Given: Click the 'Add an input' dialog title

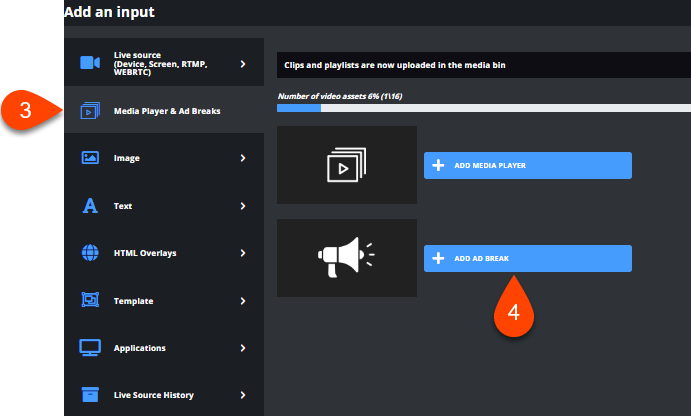Looking at the screenshot, I should [109, 12].
